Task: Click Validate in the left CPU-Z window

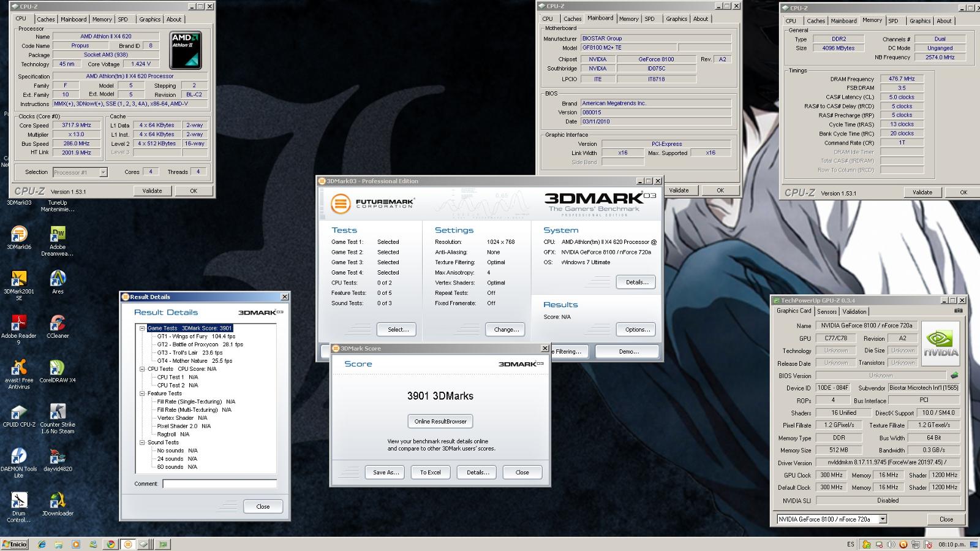Action: pos(152,191)
